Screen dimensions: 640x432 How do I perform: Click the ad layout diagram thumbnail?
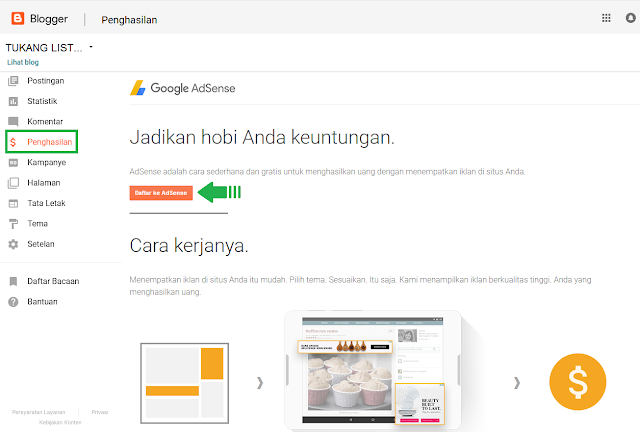[x=184, y=383]
